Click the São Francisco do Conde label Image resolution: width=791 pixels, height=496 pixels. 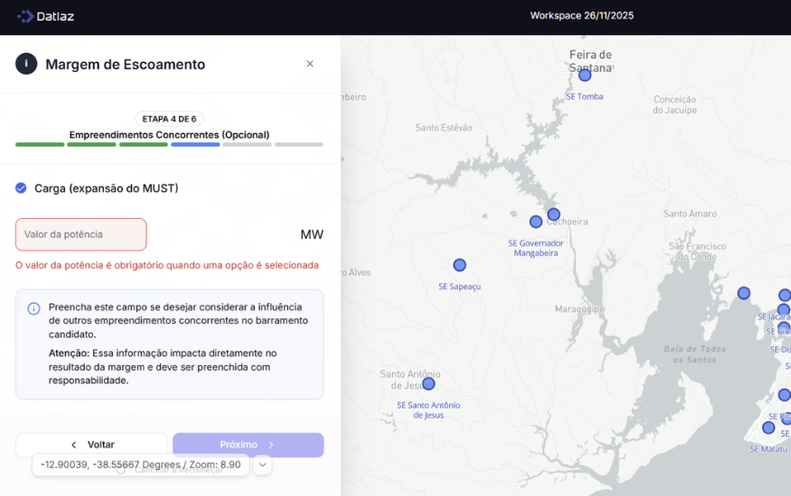click(698, 251)
